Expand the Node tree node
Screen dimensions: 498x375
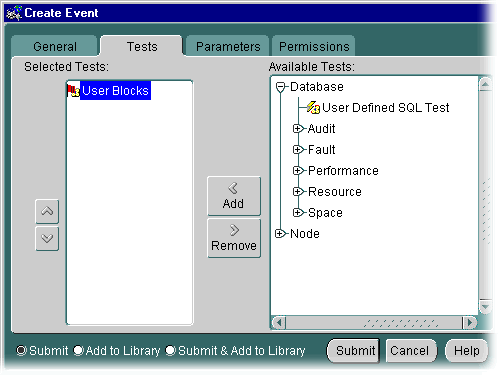(280, 234)
